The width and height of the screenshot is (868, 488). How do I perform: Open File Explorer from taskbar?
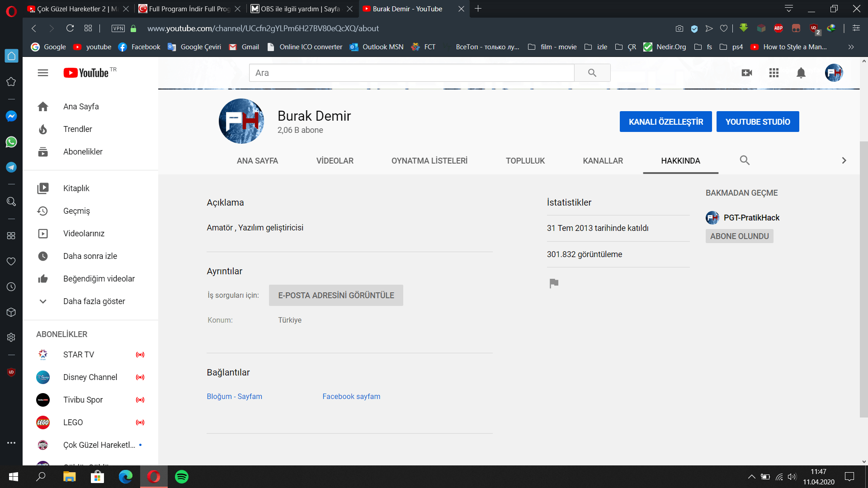(x=69, y=477)
